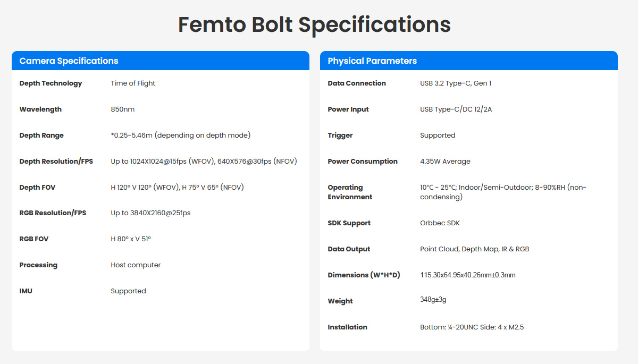
Task: Select the Camera Specifications header bar
Action: [160, 61]
